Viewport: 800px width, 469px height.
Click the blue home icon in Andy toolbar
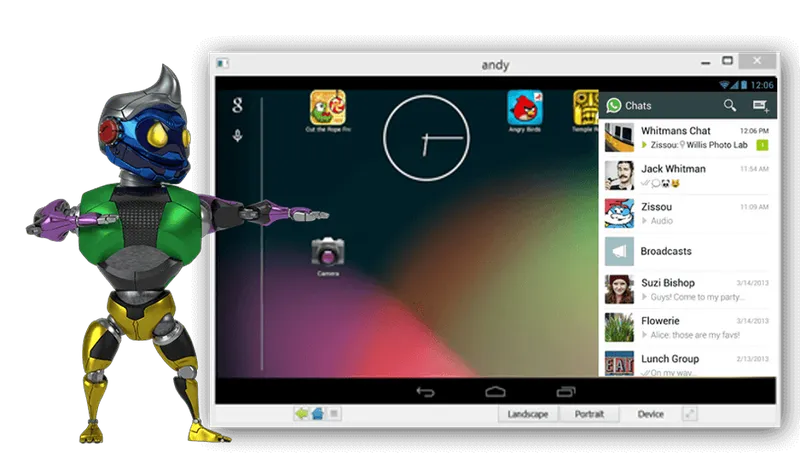click(x=317, y=413)
